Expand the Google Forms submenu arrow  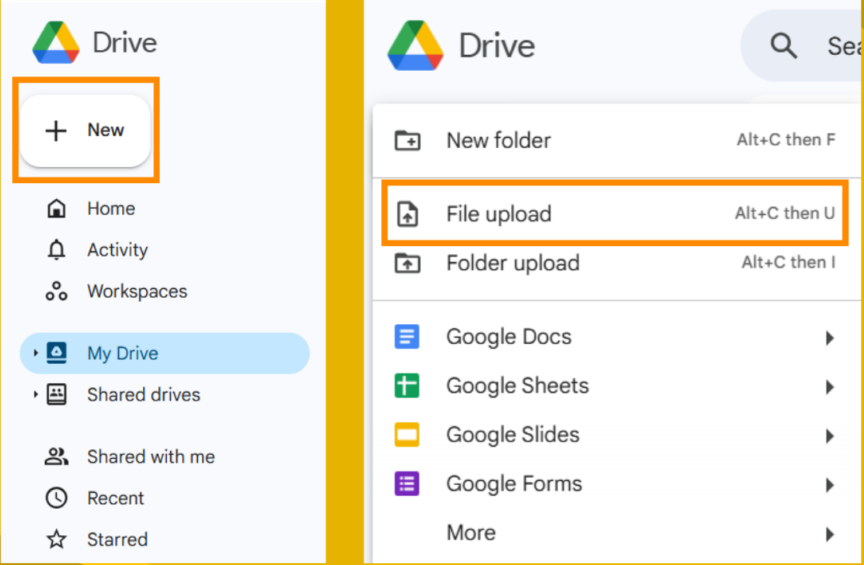[x=829, y=485]
